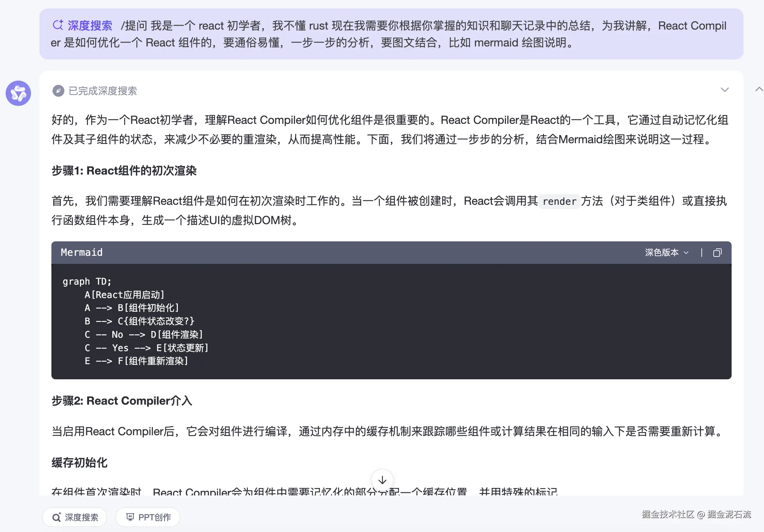Viewport: 764px width, 532px height.
Task: Click the 步骤2: React Compiler介入 heading
Action: point(122,401)
